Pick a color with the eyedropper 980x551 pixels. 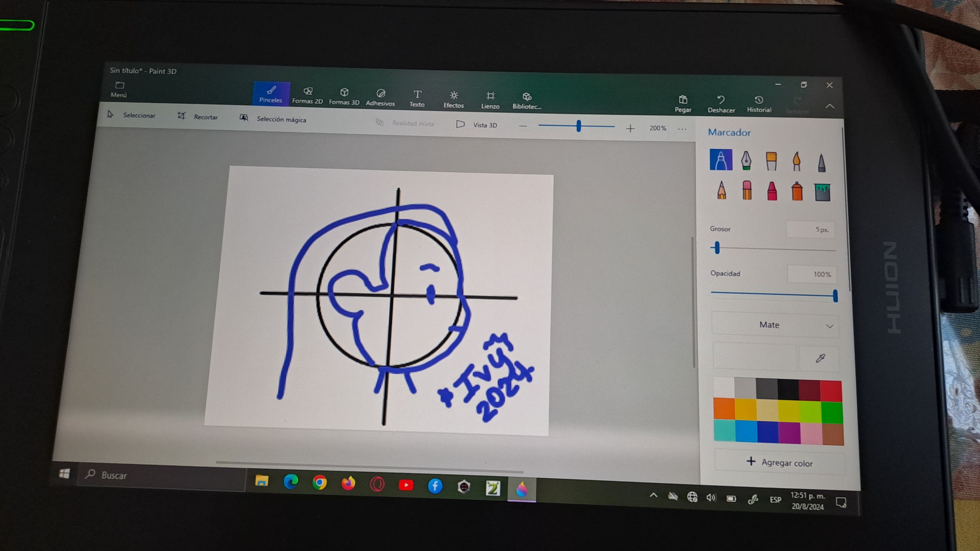coord(820,358)
